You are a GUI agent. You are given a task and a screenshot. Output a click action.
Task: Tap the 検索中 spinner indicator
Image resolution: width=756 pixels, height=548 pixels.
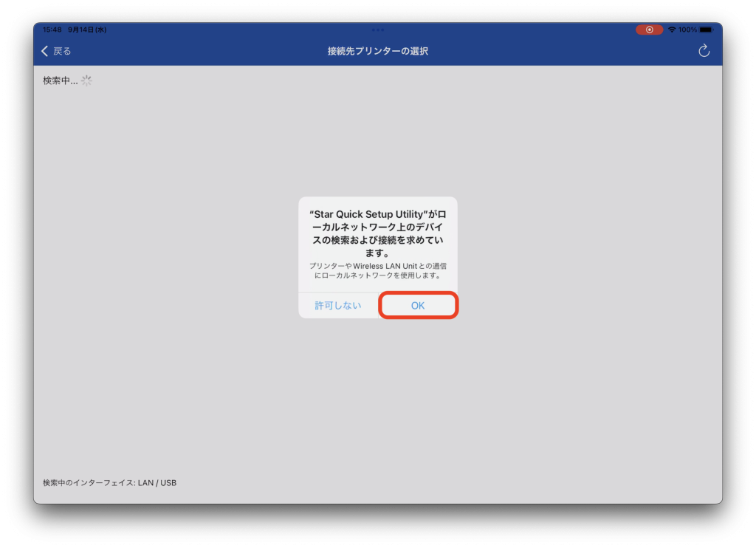click(86, 81)
